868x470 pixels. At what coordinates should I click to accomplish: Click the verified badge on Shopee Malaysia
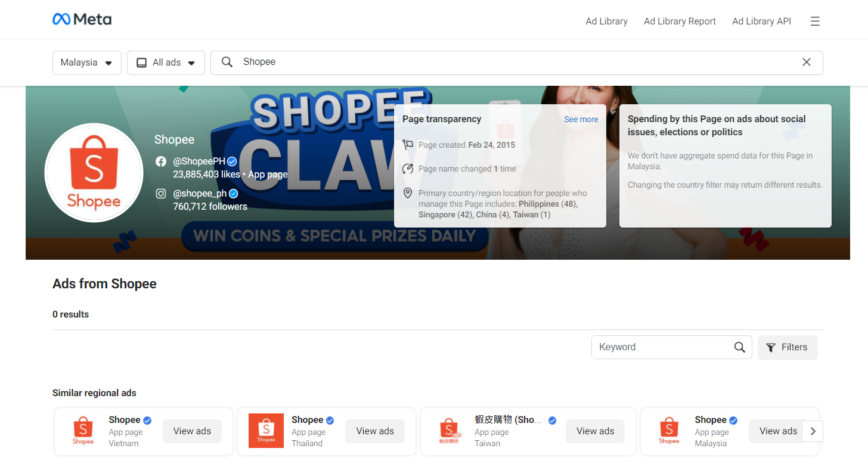point(733,421)
